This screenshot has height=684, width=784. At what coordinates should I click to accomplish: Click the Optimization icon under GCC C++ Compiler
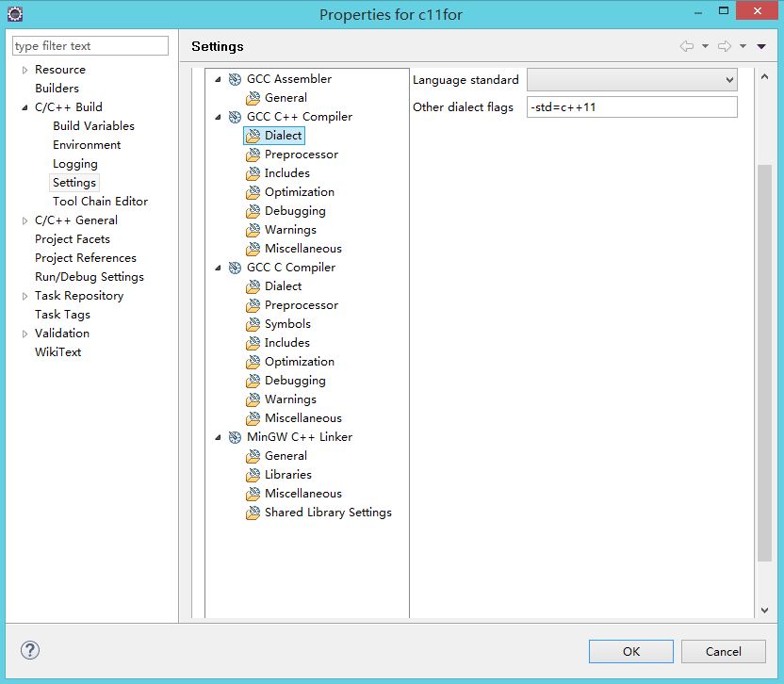point(253,192)
